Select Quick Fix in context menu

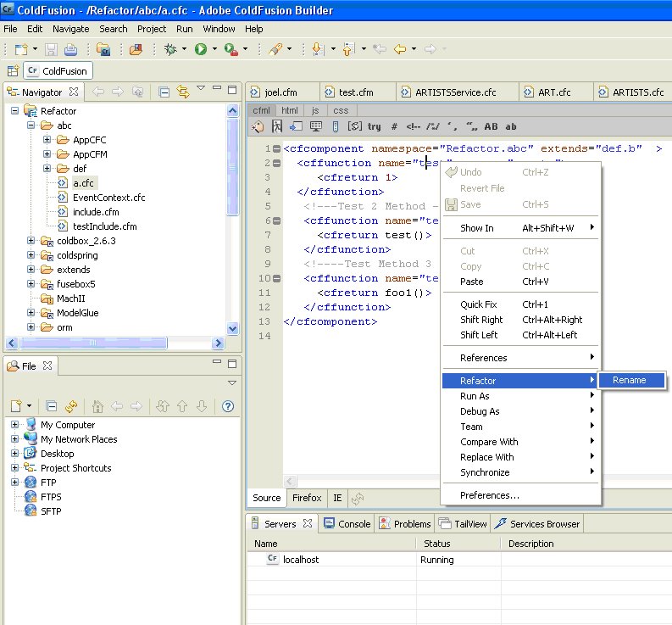click(520, 304)
